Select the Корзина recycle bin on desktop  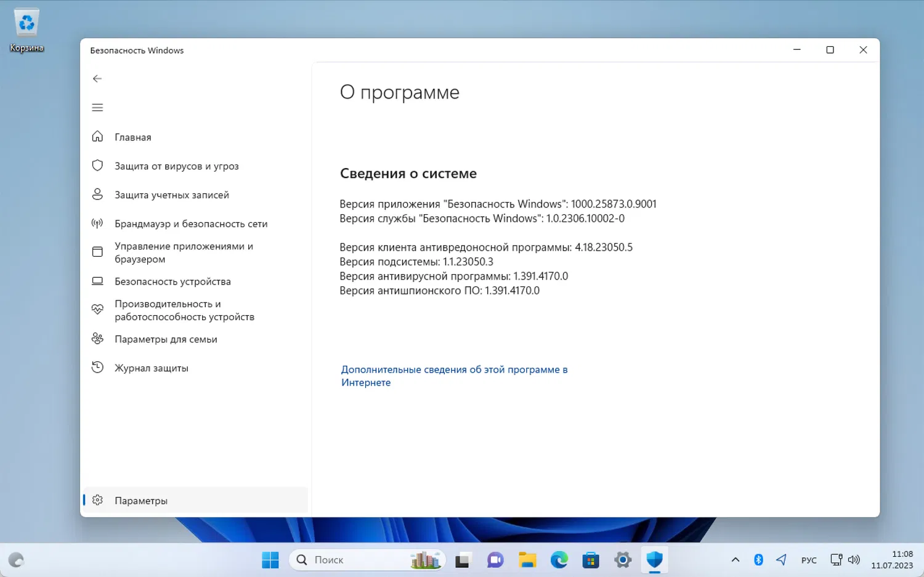(x=26, y=30)
